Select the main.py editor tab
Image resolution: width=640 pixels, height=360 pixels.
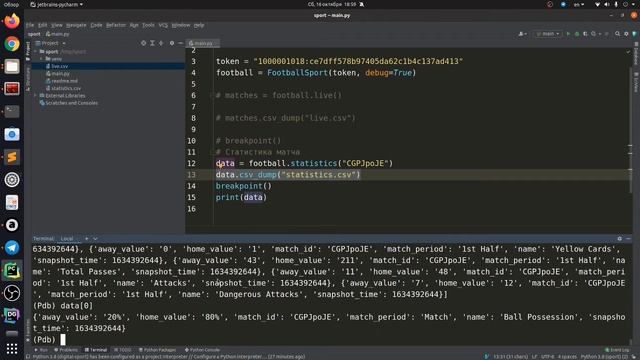(202, 43)
